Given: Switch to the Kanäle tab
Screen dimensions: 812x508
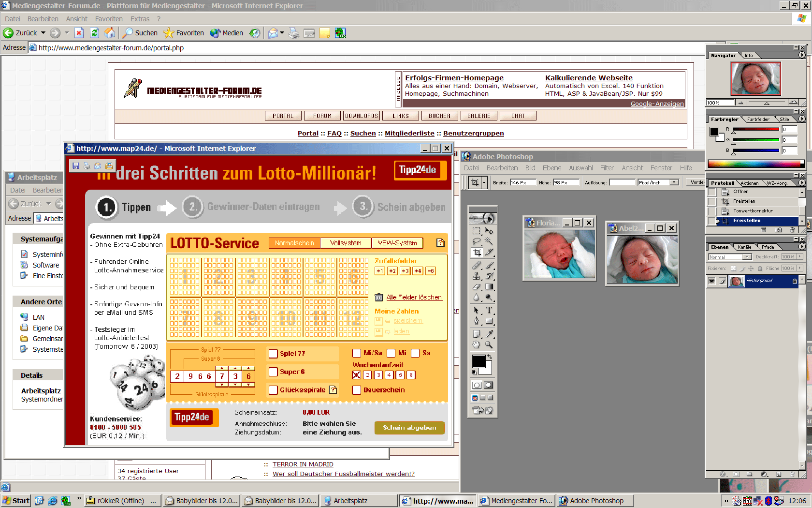Looking at the screenshot, I should 744,247.
